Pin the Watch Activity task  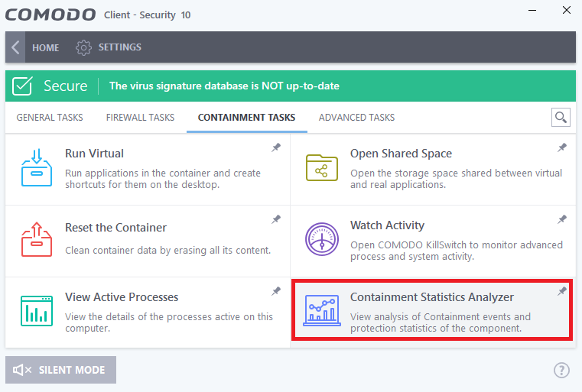[x=562, y=219]
